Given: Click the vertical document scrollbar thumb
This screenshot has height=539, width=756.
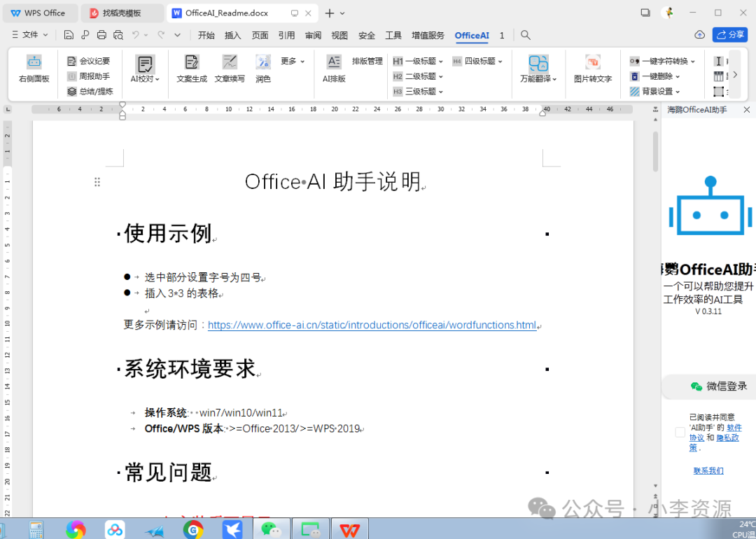Looking at the screenshot, I should pos(655,151).
